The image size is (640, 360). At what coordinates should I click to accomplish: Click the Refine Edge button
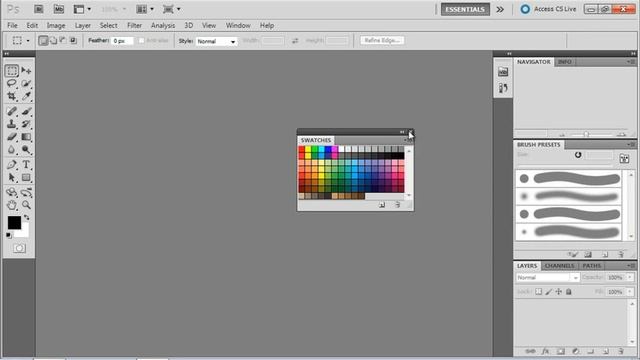(382, 40)
